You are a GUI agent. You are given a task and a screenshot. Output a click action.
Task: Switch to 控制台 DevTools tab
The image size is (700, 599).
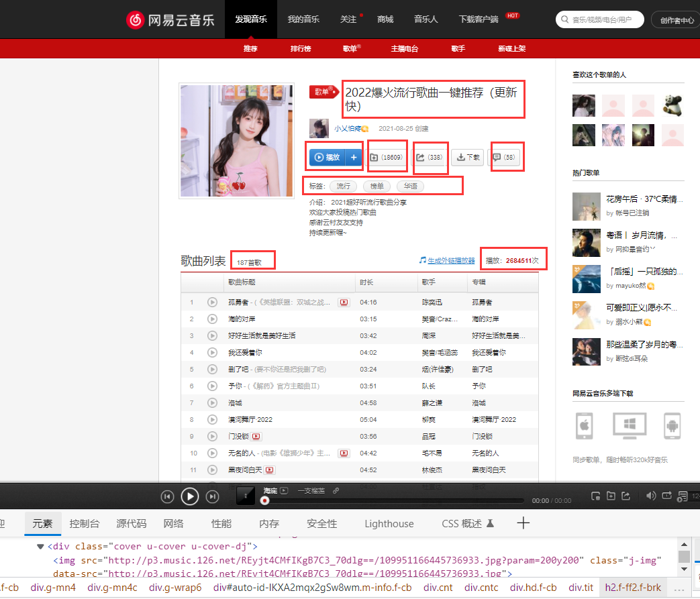click(85, 524)
